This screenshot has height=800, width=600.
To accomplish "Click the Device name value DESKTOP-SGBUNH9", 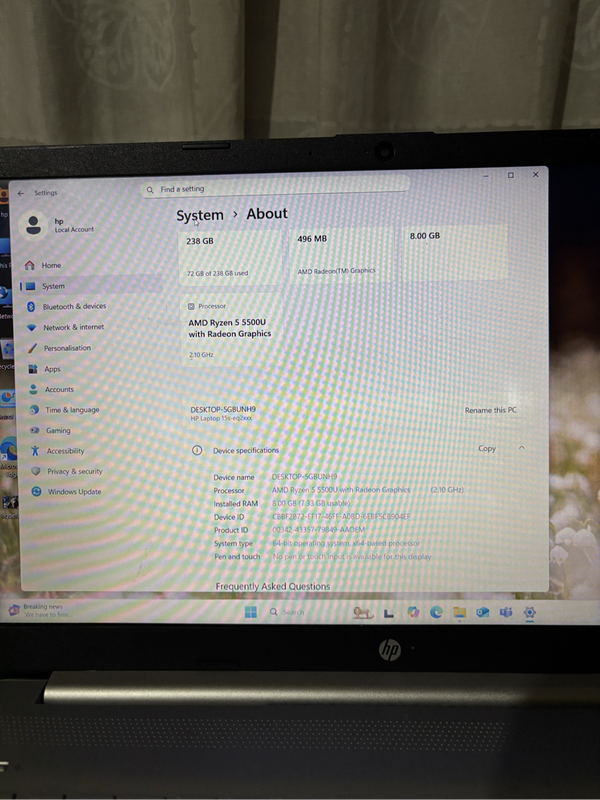I will (x=305, y=477).
